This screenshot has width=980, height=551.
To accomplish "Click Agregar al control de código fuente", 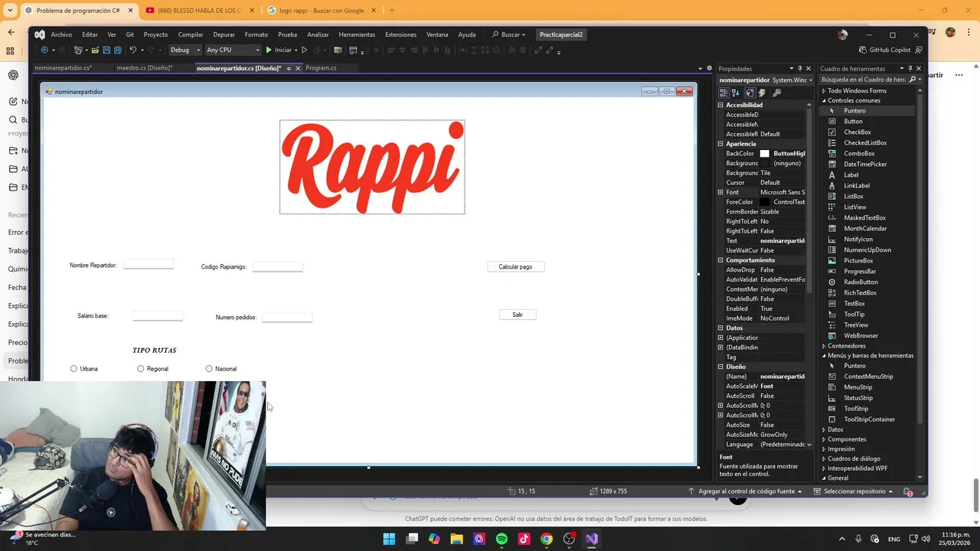I will tap(746, 491).
